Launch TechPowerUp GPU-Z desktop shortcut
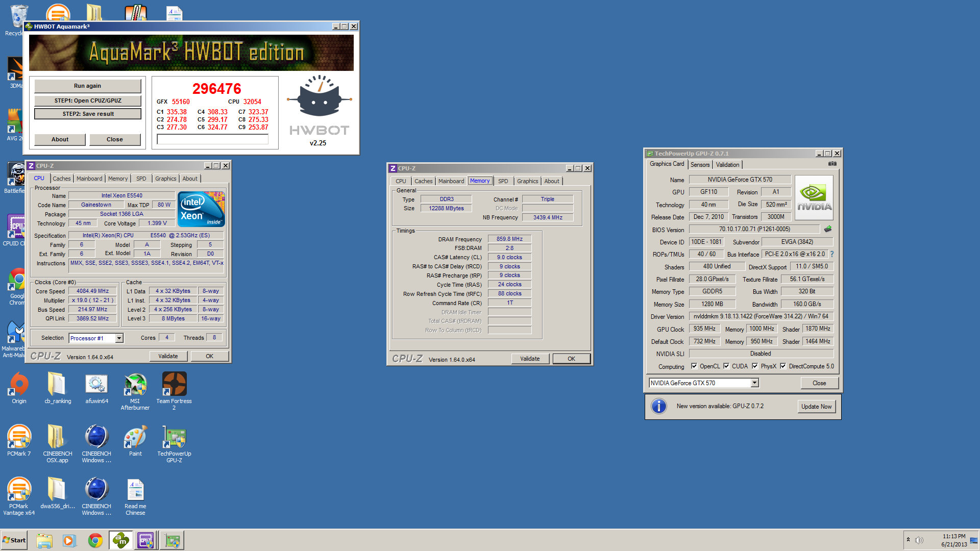980x551 pixels. coord(174,444)
